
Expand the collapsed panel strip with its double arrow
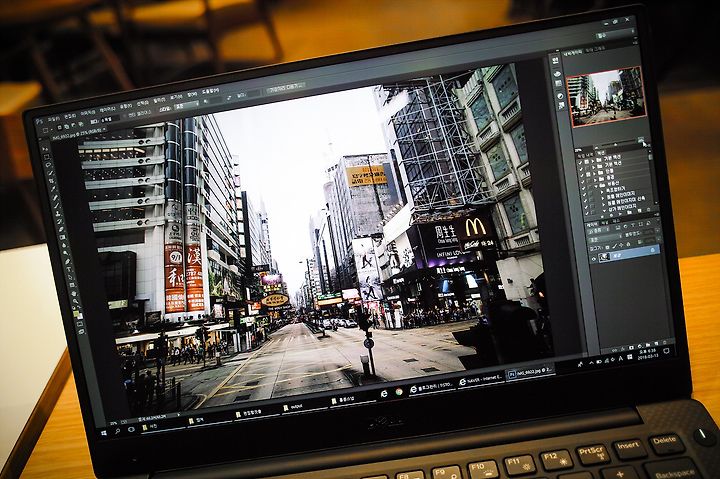557,51
